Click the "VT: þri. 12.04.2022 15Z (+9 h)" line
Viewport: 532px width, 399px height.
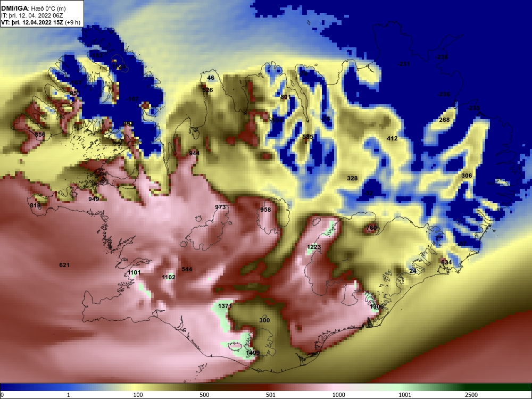coord(41,22)
